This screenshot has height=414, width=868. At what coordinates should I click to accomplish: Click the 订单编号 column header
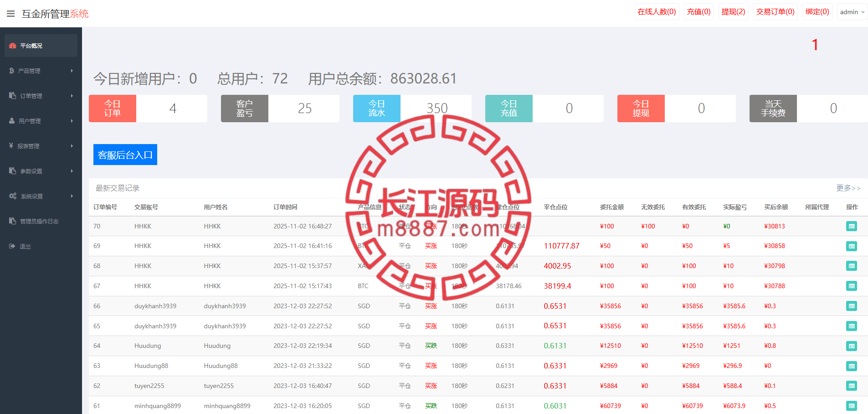pos(105,207)
